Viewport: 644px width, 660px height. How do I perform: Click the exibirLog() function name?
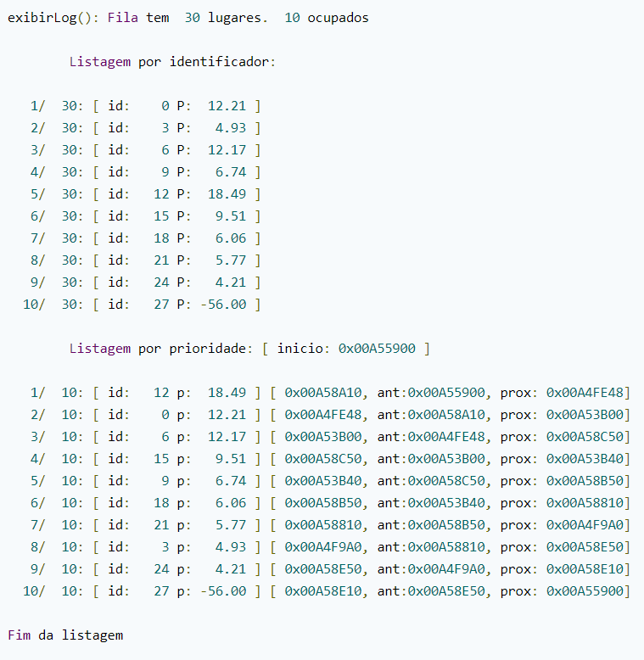(49, 18)
